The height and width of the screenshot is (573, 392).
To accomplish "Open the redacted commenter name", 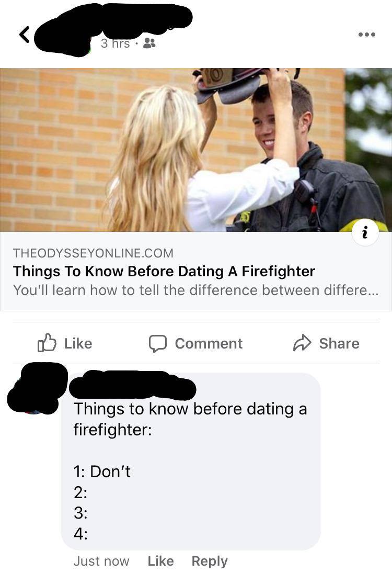I will point(133,385).
